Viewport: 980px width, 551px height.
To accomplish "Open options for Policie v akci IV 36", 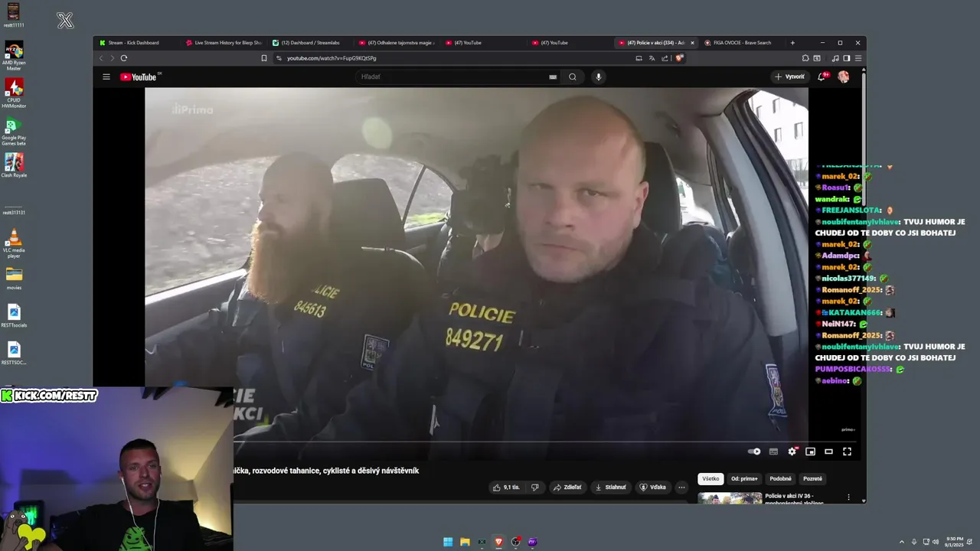I will (x=848, y=497).
